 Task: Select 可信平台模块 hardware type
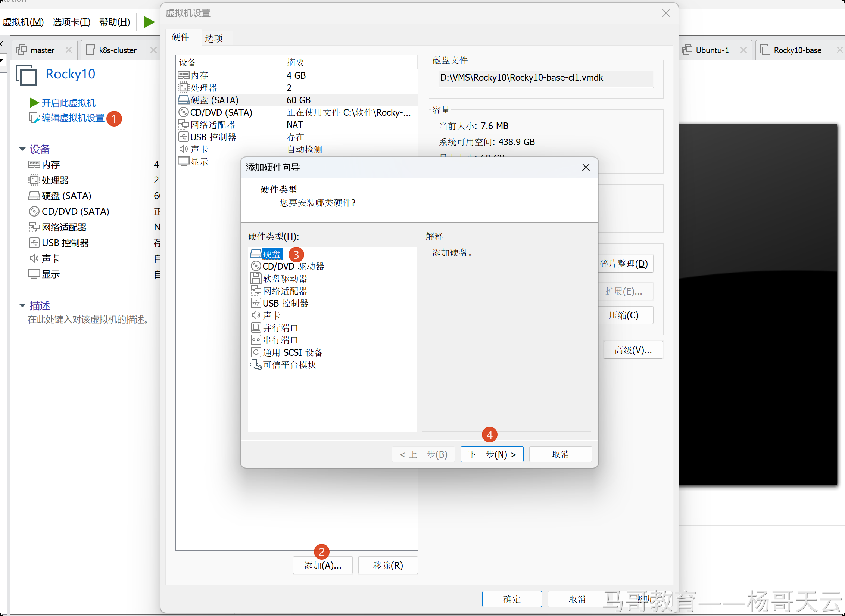click(x=283, y=365)
